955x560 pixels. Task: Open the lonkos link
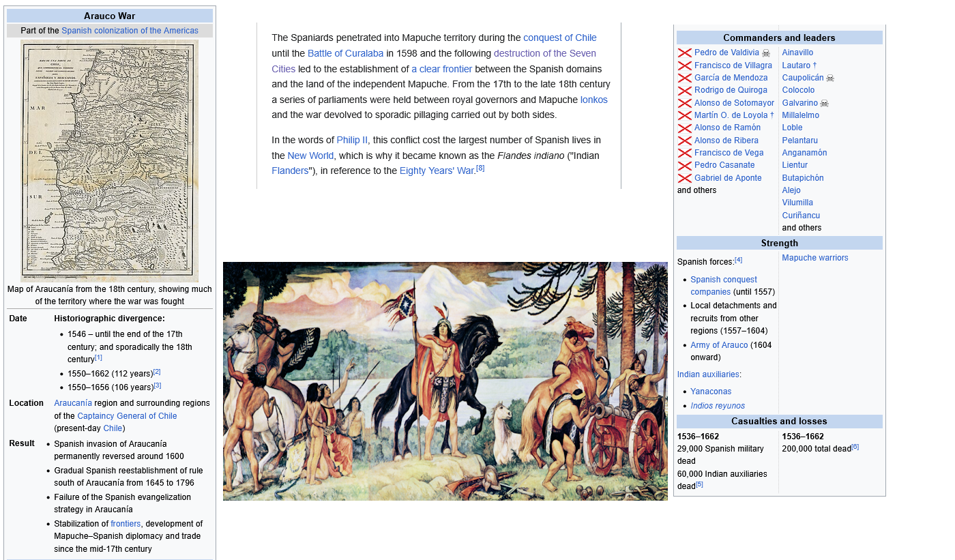(x=594, y=100)
